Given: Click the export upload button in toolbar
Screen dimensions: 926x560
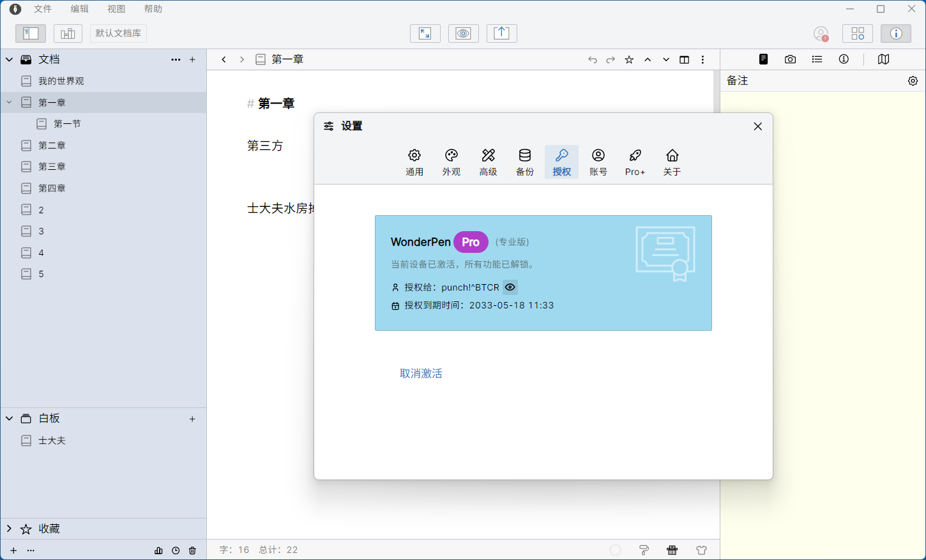Looking at the screenshot, I should [x=502, y=33].
